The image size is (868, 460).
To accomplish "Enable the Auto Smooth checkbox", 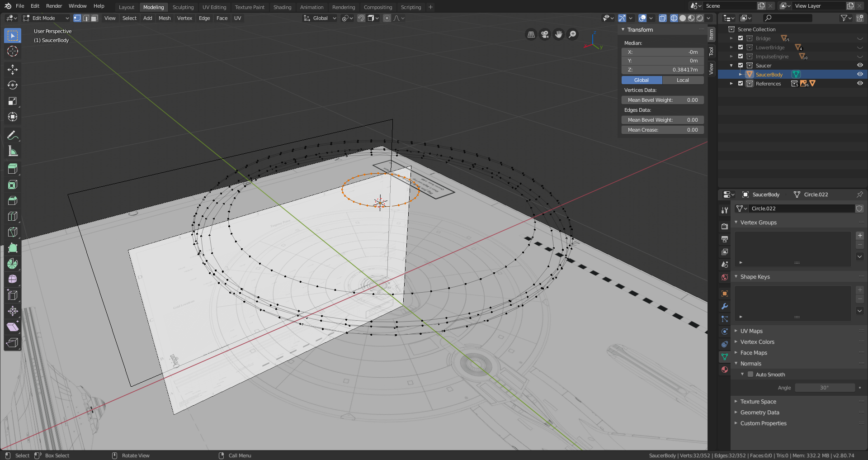I will [750, 375].
